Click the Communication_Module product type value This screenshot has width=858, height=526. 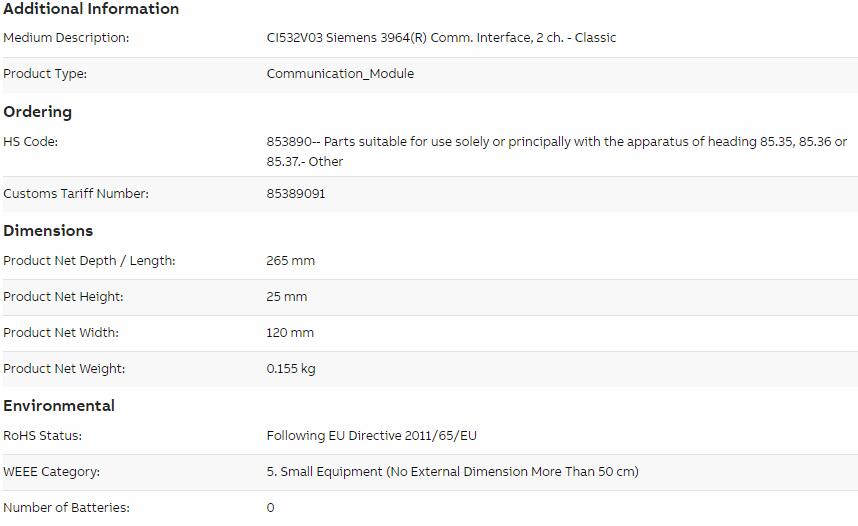(x=340, y=74)
